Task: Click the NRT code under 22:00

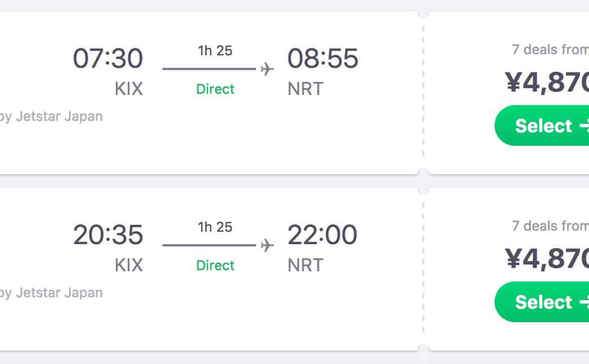Action: [x=305, y=265]
